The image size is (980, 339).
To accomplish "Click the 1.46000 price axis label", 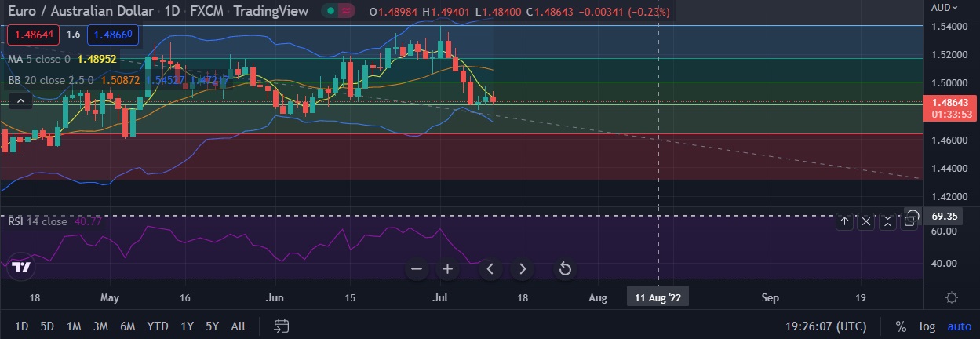I will [x=948, y=140].
